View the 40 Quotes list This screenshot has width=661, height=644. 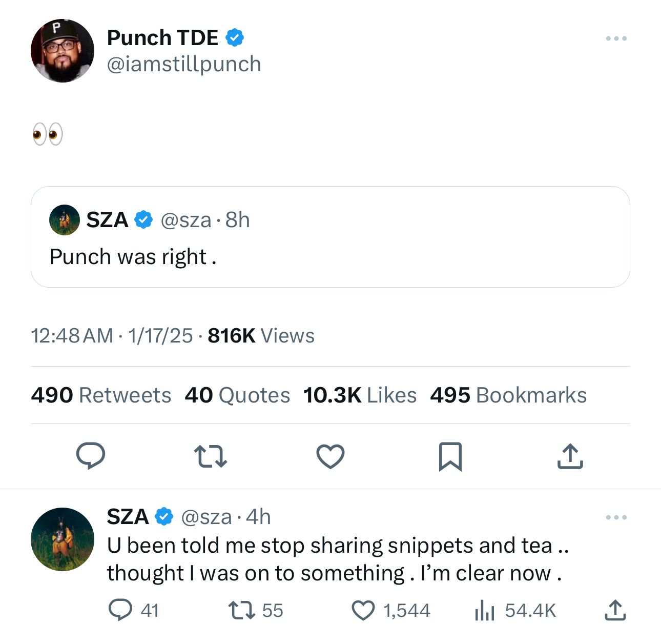tap(237, 395)
